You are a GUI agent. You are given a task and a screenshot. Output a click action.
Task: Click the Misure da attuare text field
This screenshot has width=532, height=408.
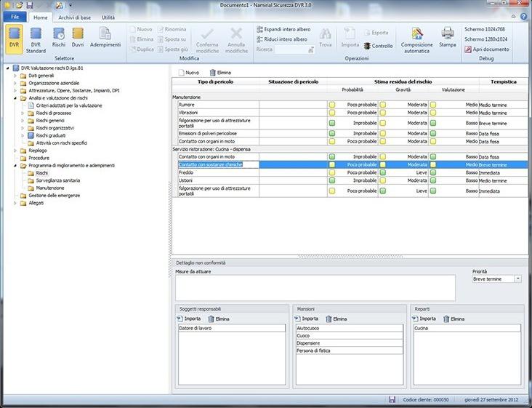(315, 287)
